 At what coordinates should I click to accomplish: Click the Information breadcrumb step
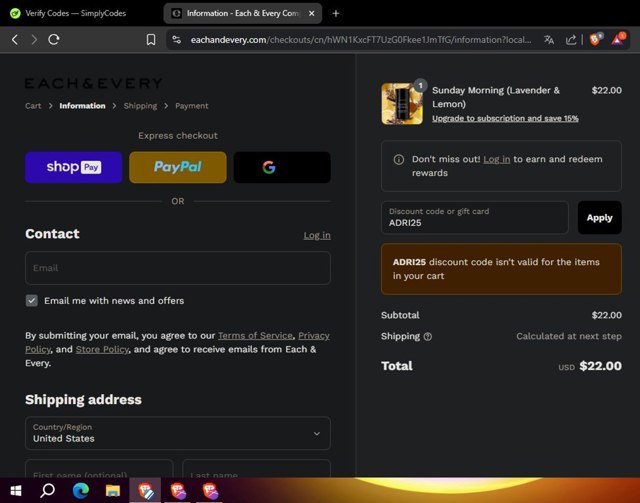[82, 106]
